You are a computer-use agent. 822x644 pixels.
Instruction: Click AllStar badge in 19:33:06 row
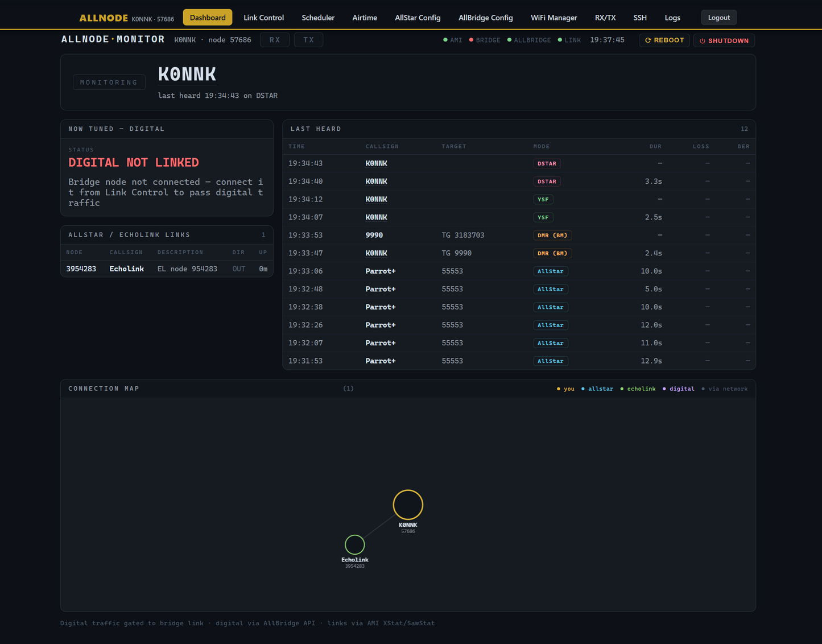551,271
